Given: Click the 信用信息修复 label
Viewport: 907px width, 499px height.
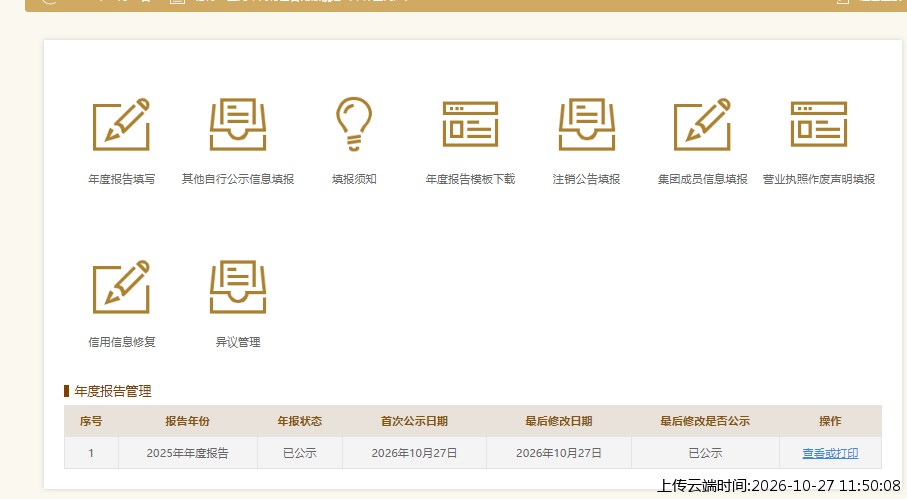Looking at the screenshot, I should (121, 342).
